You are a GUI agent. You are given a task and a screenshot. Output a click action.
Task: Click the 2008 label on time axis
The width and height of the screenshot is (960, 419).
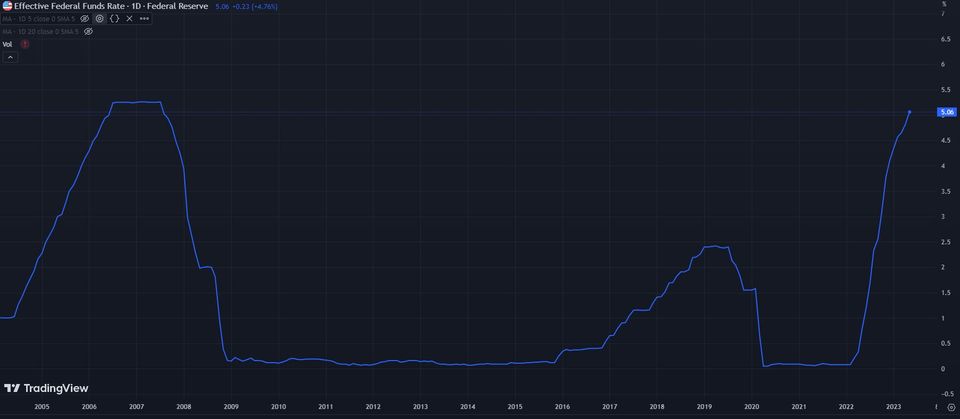tap(184, 407)
